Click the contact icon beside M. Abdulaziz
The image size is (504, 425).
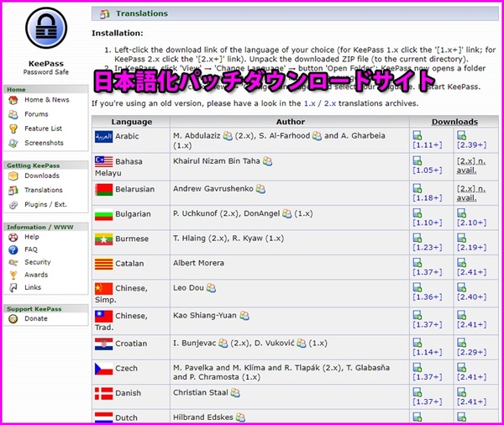click(x=228, y=136)
